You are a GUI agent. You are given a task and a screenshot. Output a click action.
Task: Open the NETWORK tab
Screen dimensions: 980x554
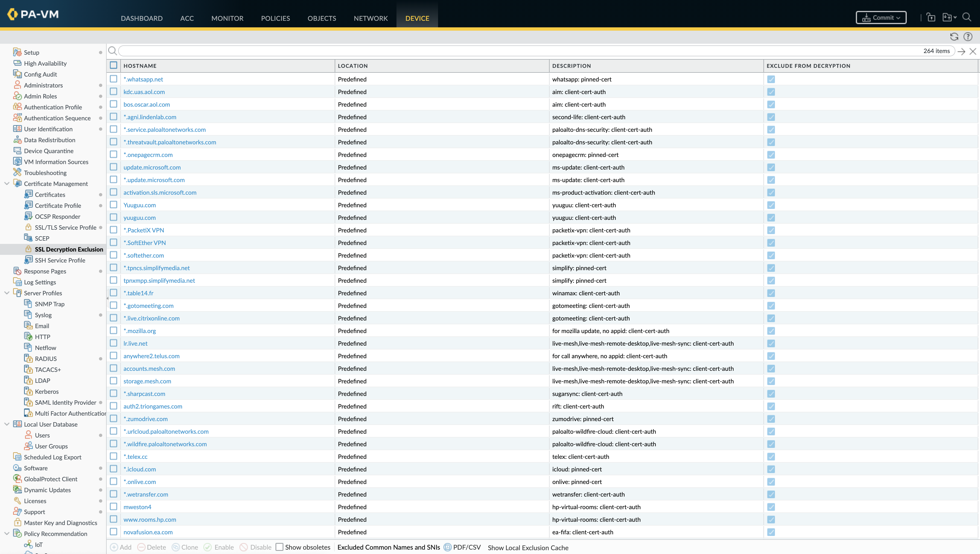[371, 18]
